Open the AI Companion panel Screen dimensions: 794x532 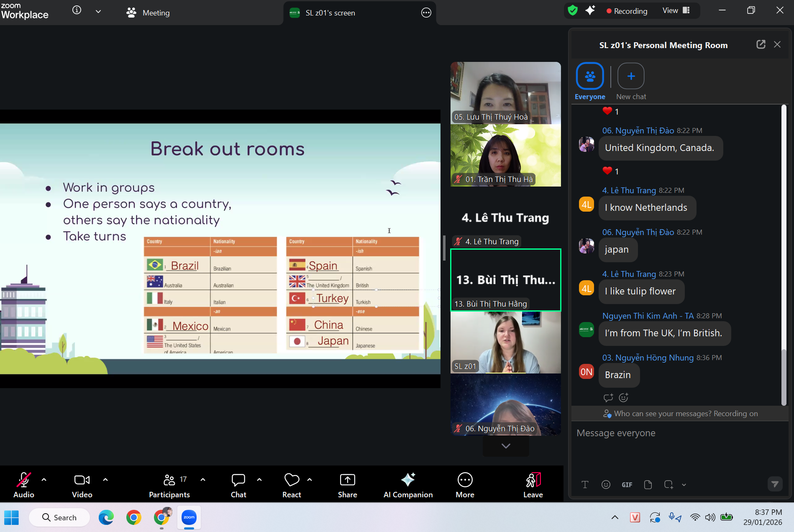pos(408,485)
